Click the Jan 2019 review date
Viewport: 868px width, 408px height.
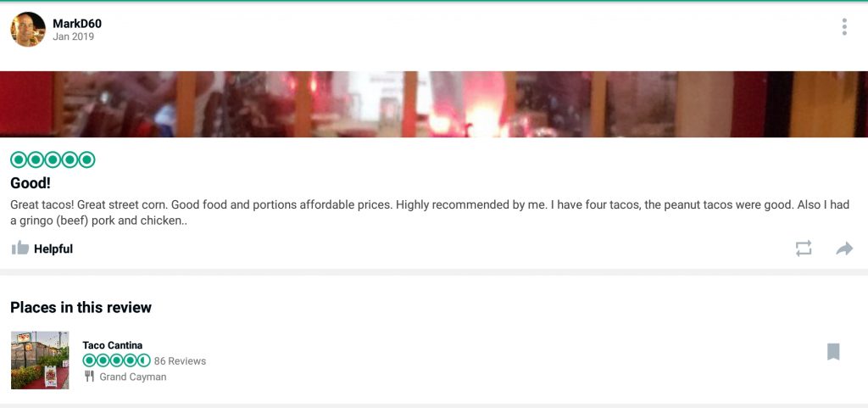[x=73, y=37]
